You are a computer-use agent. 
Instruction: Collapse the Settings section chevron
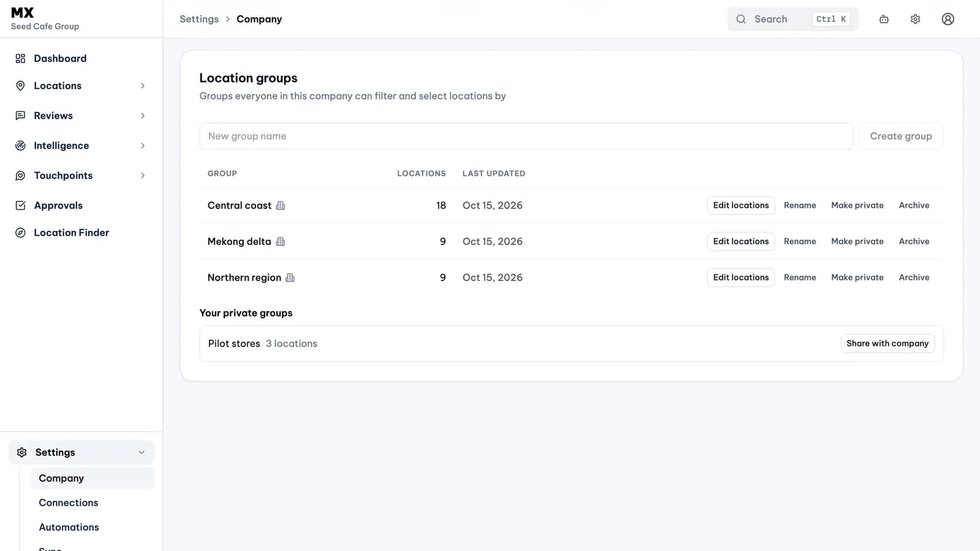click(141, 452)
